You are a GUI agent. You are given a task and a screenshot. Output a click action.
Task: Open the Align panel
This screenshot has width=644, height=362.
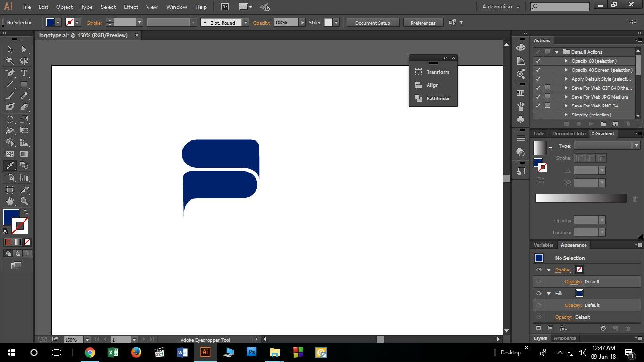[433, 85]
